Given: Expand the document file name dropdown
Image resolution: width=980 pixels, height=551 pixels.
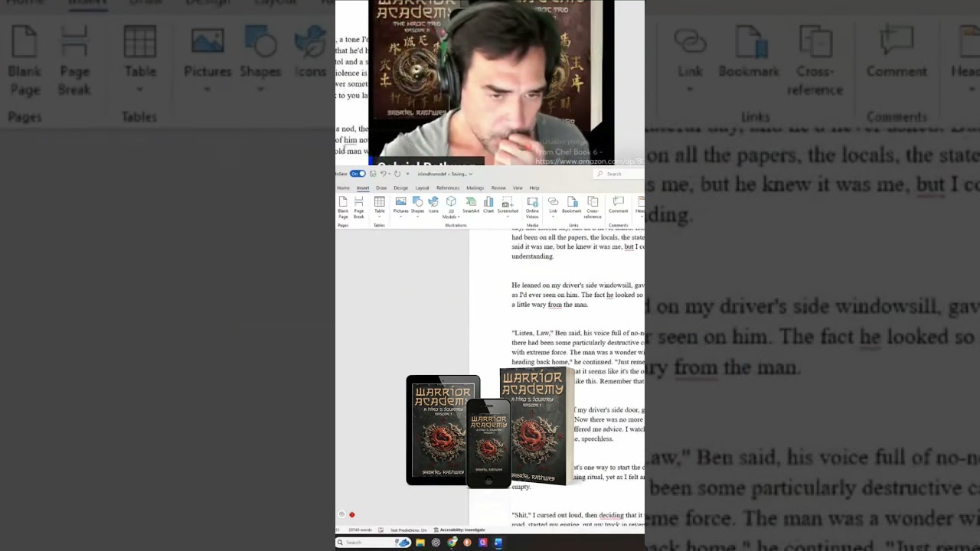Looking at the screenshot, I should click(x=470, y=174).
